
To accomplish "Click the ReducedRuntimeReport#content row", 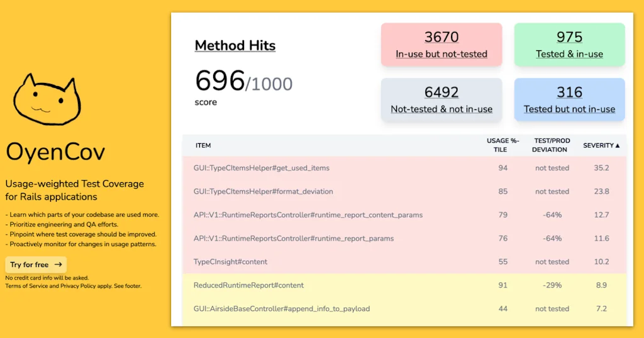I will 248,285.
